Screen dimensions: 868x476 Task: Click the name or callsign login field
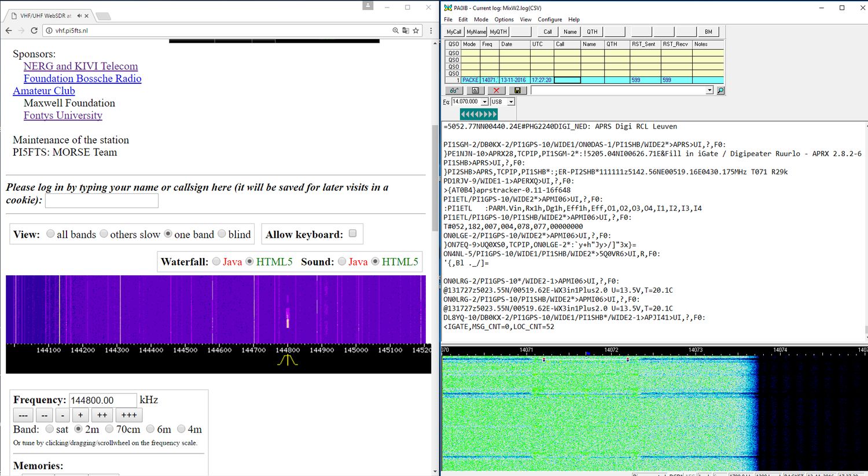102,201
